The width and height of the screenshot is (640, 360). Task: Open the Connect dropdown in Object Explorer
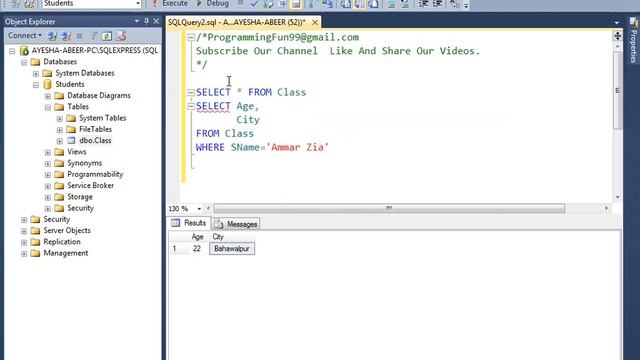click(25, 36)
